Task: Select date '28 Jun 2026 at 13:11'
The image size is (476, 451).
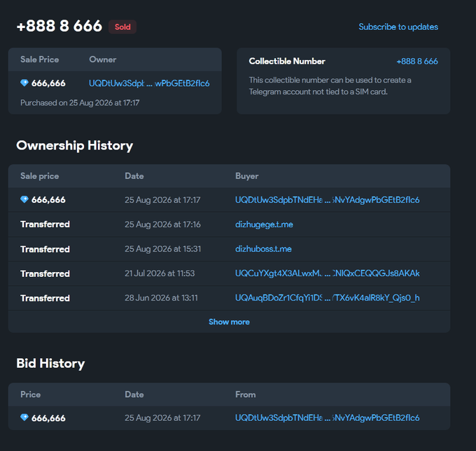Action: tap(161, 298)
